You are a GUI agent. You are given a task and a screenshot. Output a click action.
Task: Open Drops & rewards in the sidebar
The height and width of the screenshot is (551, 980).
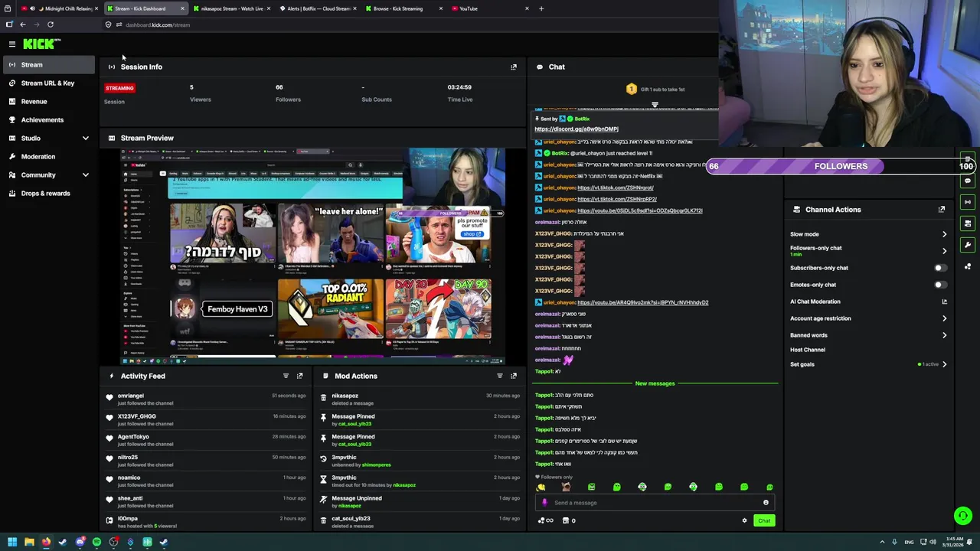(x=49, y=193)
